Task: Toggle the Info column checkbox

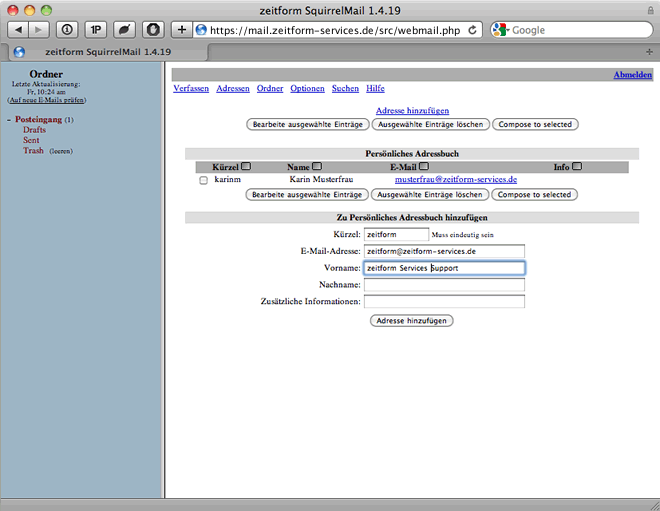Action: coord(577,166)
